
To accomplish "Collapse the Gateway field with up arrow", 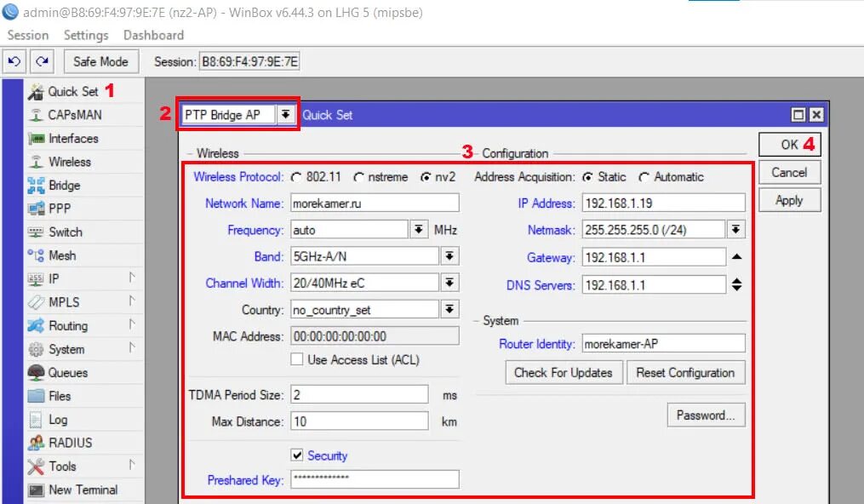I will tap(736, 256).
